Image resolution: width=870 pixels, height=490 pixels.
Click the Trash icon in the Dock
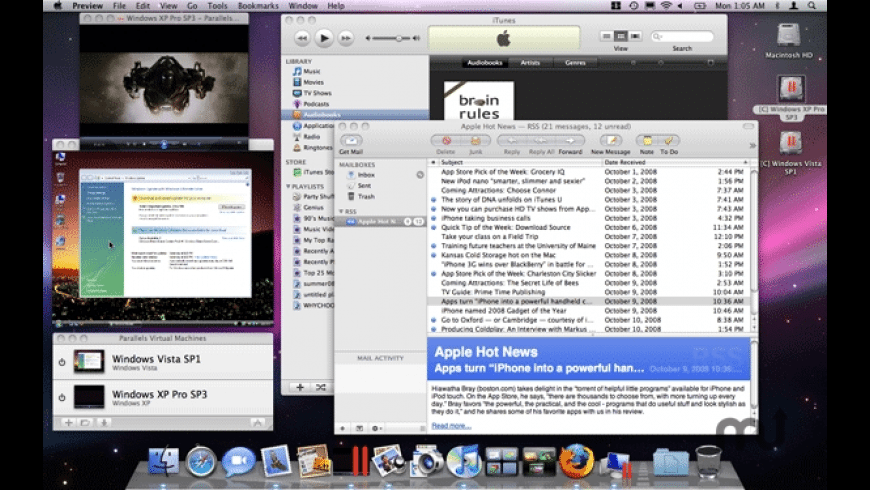(x=708, y=461)
